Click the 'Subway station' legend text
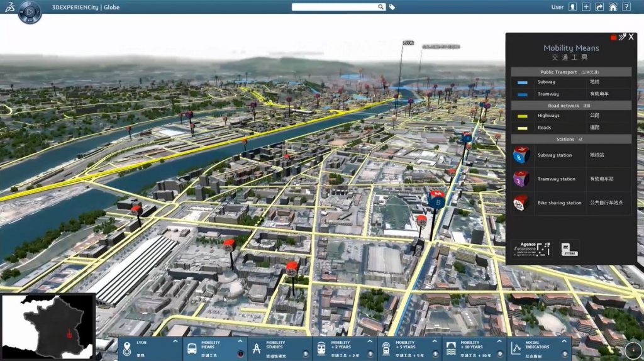This screenshot has height=361, width=644. [555, 155]
